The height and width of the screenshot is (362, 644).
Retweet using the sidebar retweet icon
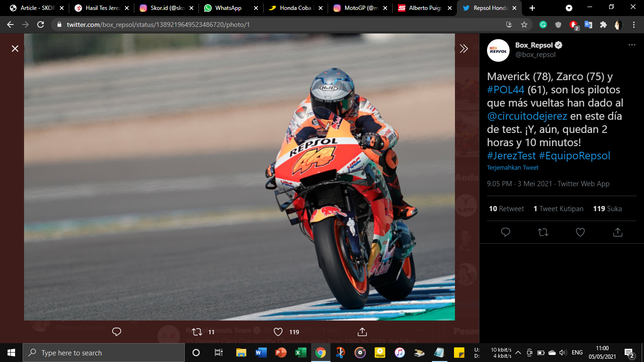[x=543, y=232]
